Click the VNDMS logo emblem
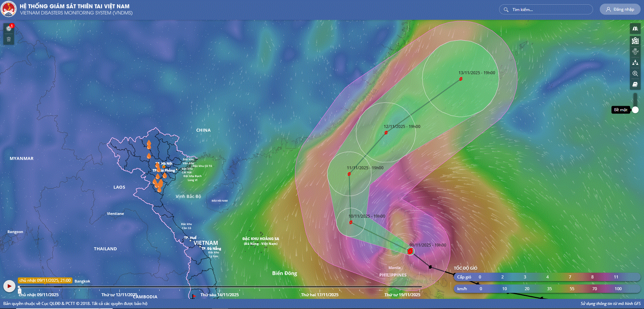This screenshot has width=644, height=309. pyautogui.click(x=9, y=9)
